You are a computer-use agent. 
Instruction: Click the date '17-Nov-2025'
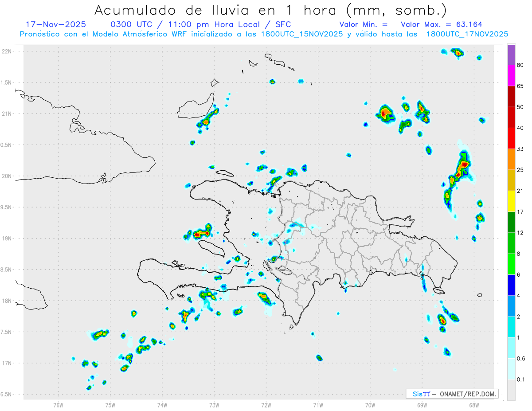click(x=56, y=24)
